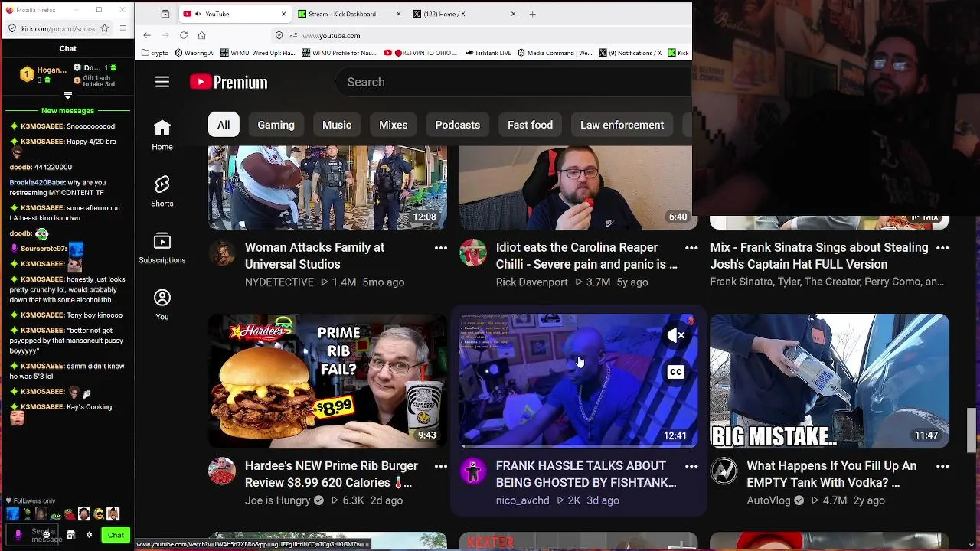This screenshot has height=551, width=980.
Task: Open the Joe is Hungry channel name
Action: 278,500
